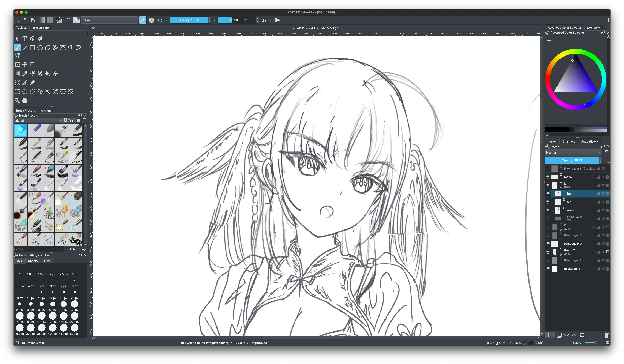The width and height of the screenshot is (624, 364).
Task: Switch to the Undo History tab
Action: [589, 142]
